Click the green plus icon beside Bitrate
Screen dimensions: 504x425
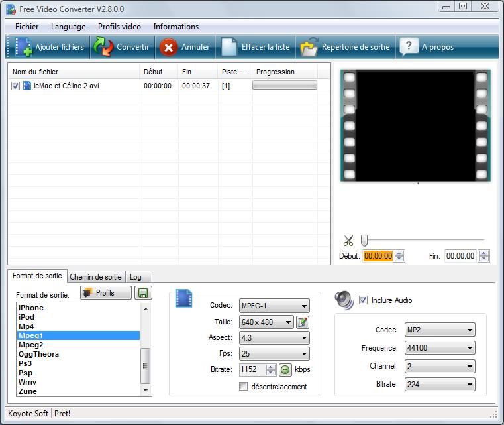click(285, 369)
